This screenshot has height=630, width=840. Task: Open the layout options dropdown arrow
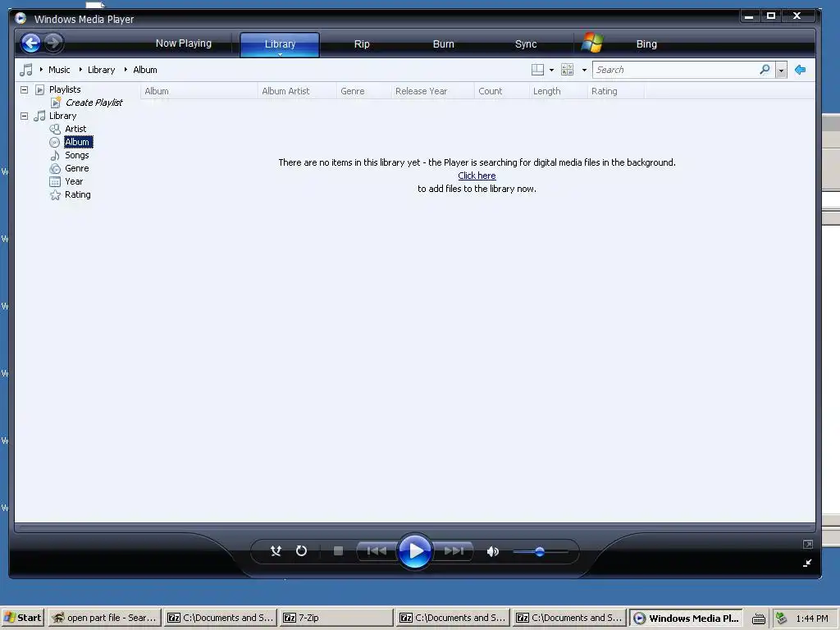coord(552,71)
